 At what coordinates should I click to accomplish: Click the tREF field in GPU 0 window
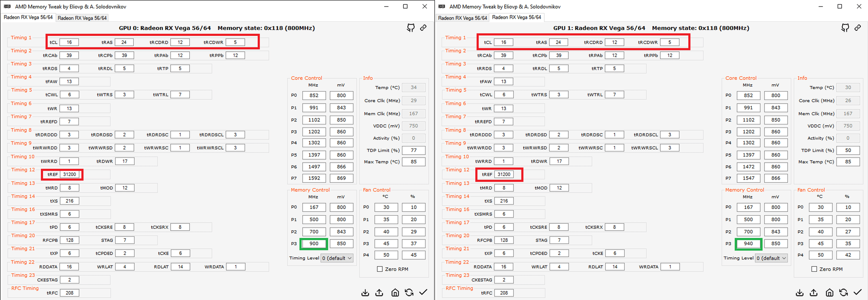coord(69,174)
